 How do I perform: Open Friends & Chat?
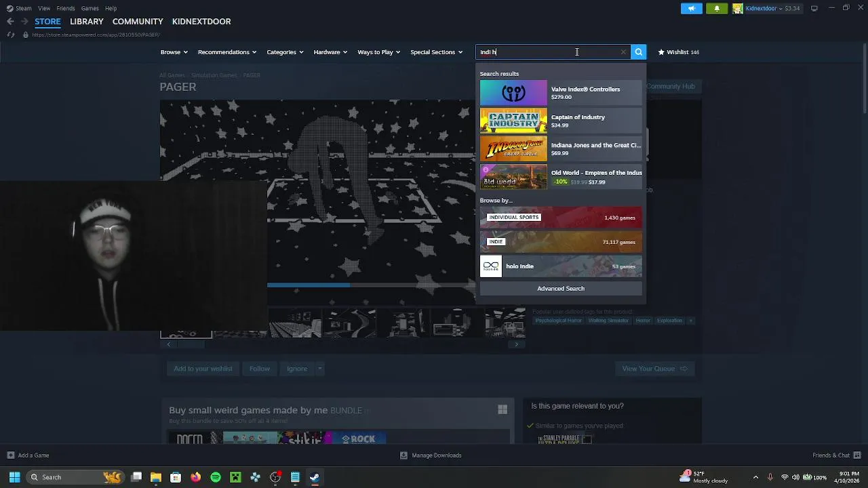point(837,455)
